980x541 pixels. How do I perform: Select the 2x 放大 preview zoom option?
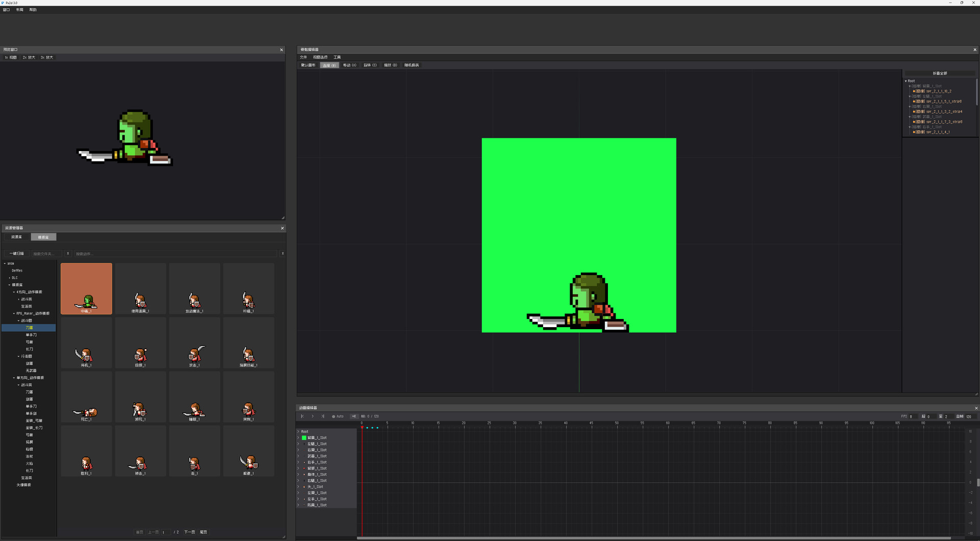tap(29, 58)
